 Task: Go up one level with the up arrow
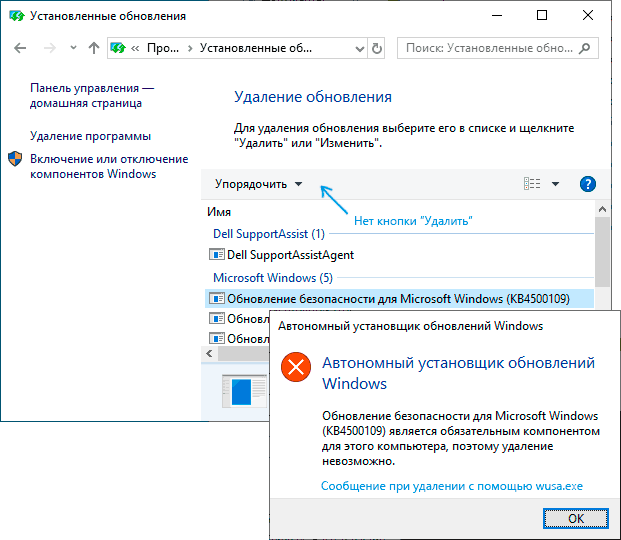[94, 48]
